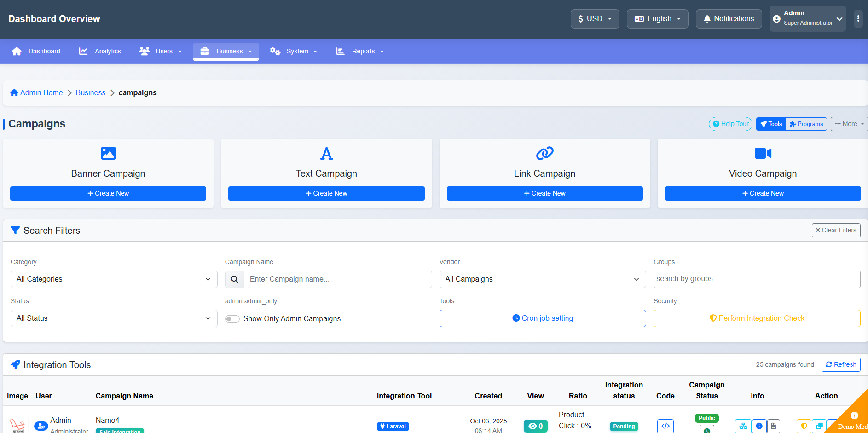
Task: Click the Analytics chart icon
Action: coord(83,51)
